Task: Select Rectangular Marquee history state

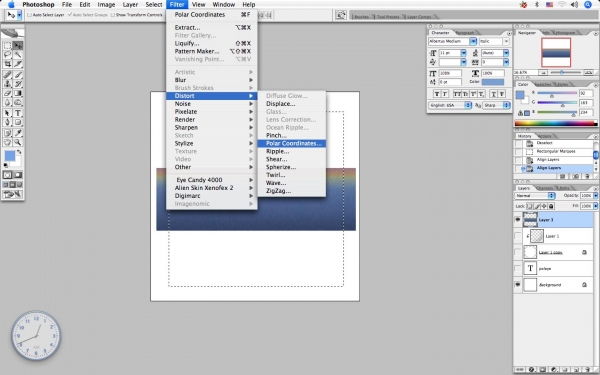Action: pyautogui.click(x=555, y=152)
